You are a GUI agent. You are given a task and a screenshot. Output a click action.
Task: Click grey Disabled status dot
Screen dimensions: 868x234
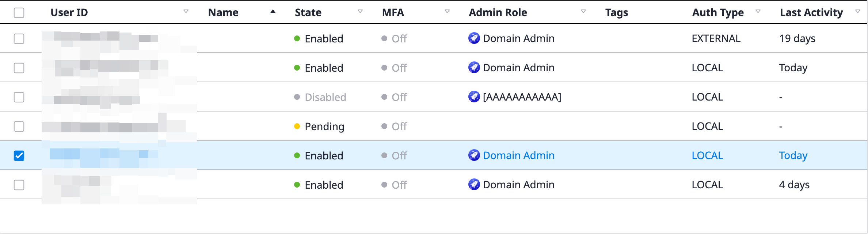(297, 97)
